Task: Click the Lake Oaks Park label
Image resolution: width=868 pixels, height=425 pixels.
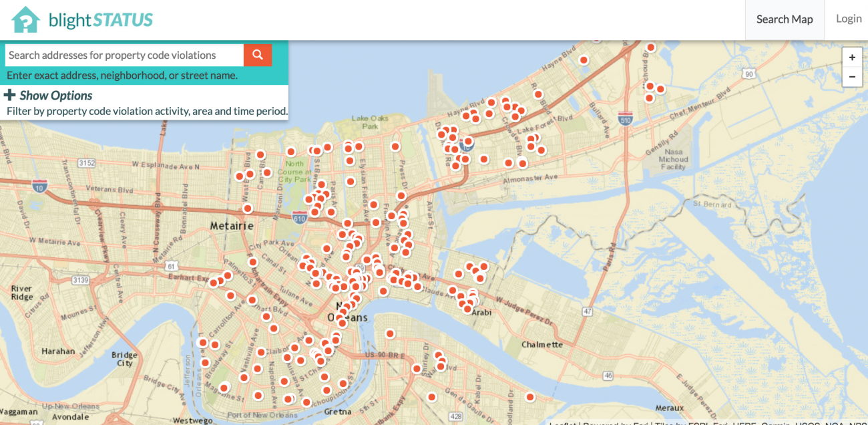Action: click(370, 122)
